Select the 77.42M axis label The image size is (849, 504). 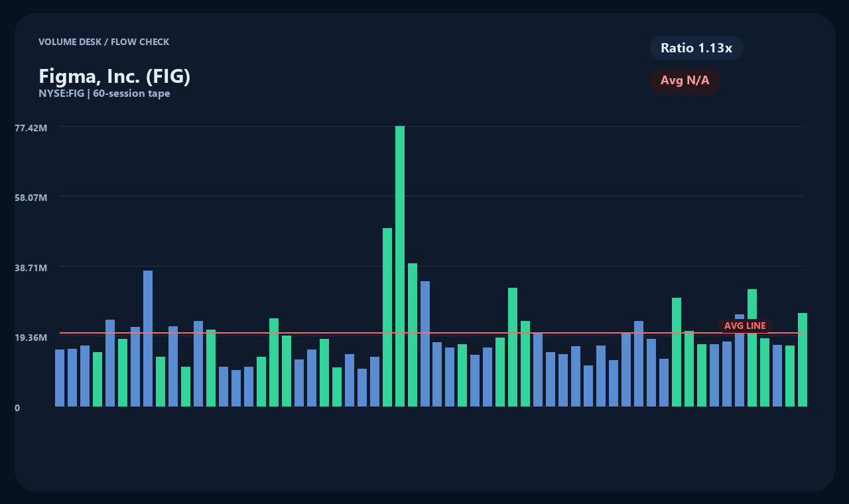tap(31, 127)
